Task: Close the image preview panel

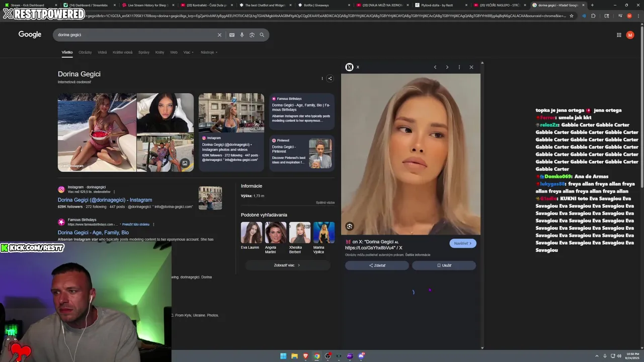Action: (x=471, y=67)
